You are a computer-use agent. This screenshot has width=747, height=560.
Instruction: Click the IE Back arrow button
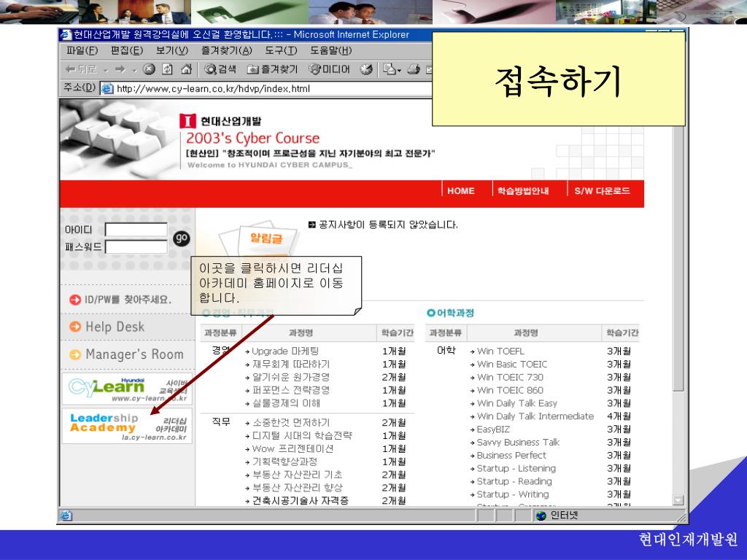click(81, 69)
